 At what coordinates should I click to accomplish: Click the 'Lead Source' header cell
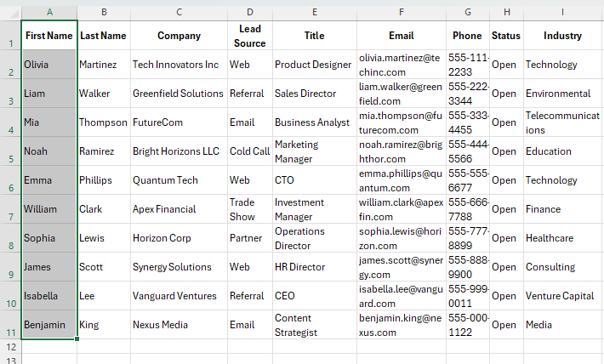tap(249, 36)
